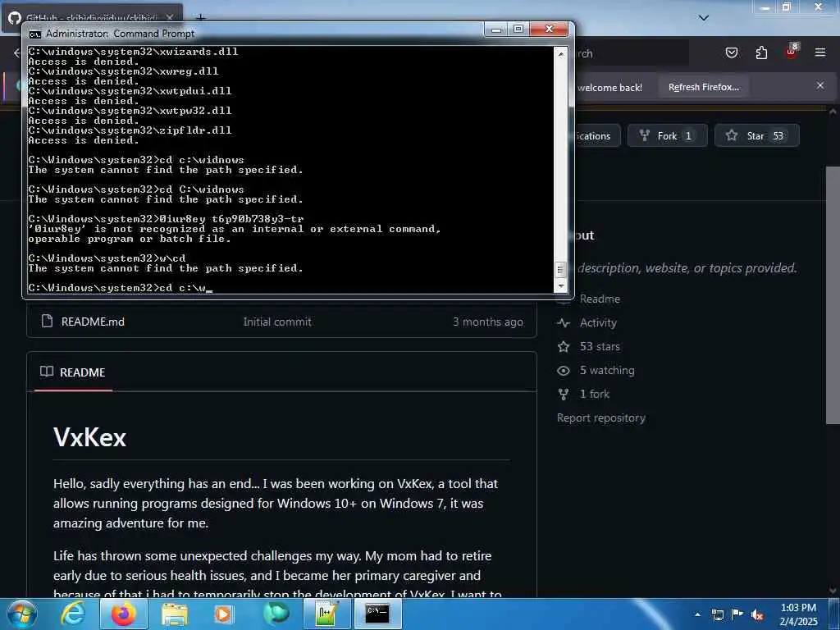Open the Initial commit message link

tap(277, 322)
